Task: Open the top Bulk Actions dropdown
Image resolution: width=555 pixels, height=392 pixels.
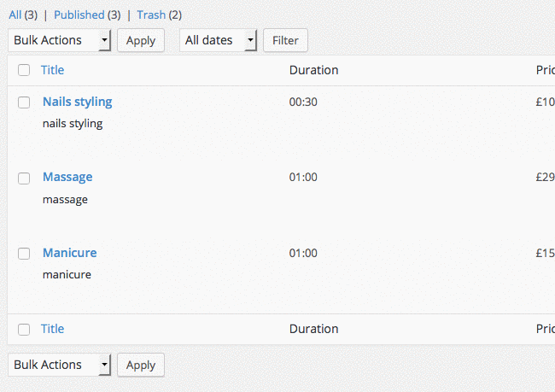Action: pos(60,40)
